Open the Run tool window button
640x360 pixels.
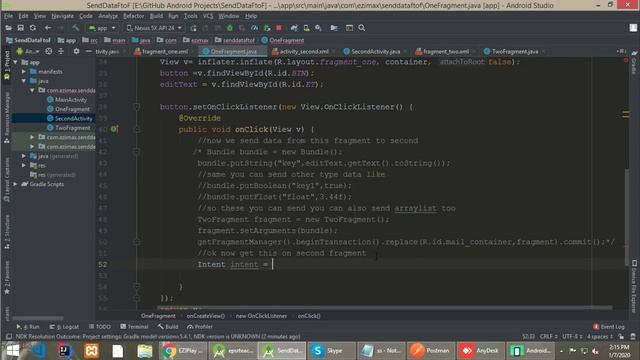coord(28,327)
